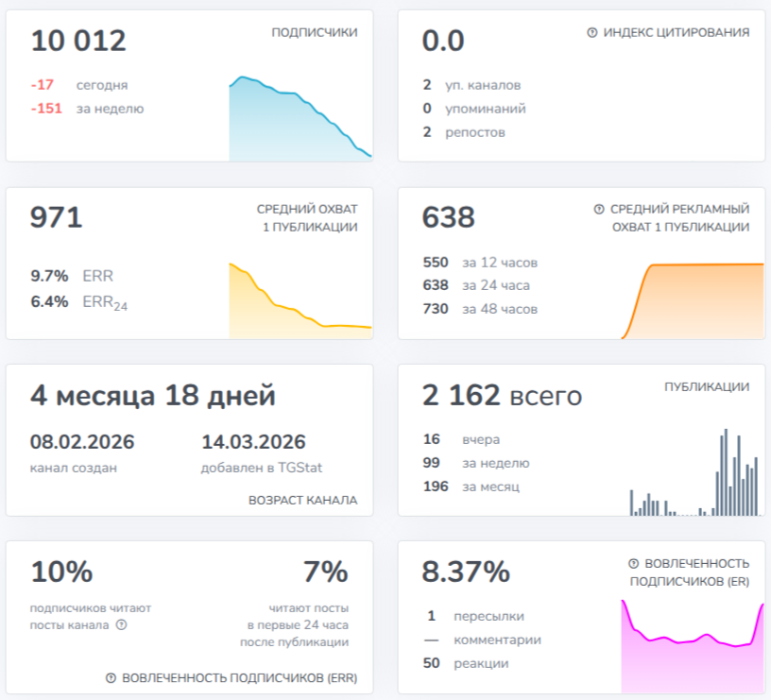Image resolution: width=771 pixels, height=700 pixels.
Task: Click the publications bar chart
Action: pyautogui.click(x=695, y=472)
